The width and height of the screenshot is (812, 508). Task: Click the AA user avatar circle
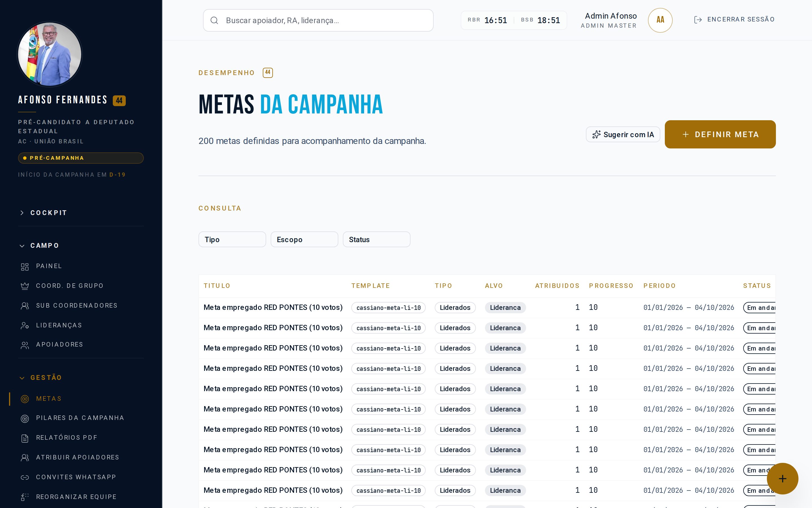pyautogui.click(x=660, y=20)
